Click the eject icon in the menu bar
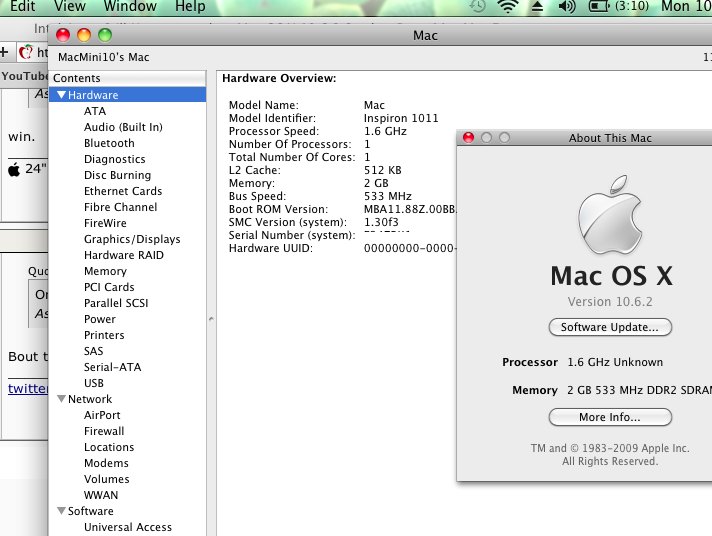The height and width of the screenshot is (536, 712). 537,6
